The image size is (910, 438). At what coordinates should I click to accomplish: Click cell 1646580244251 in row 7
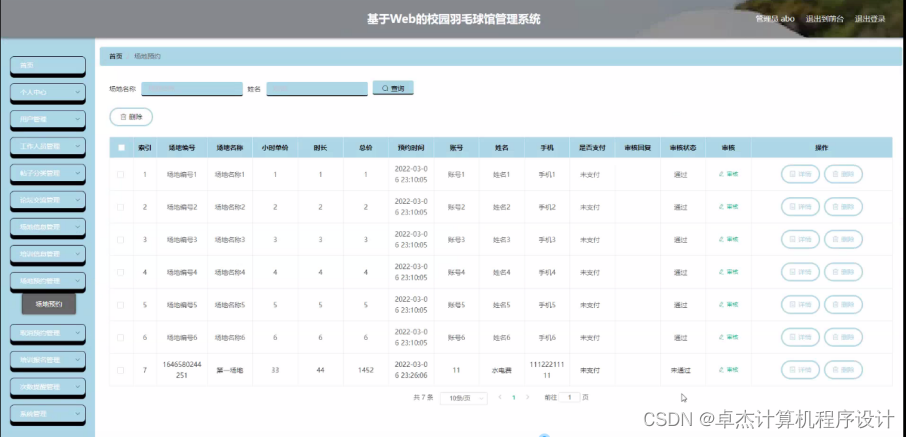183,370
